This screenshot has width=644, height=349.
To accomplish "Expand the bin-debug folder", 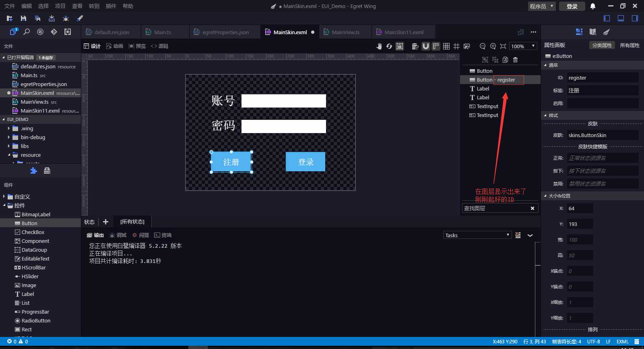I will [x=9, y=137].
